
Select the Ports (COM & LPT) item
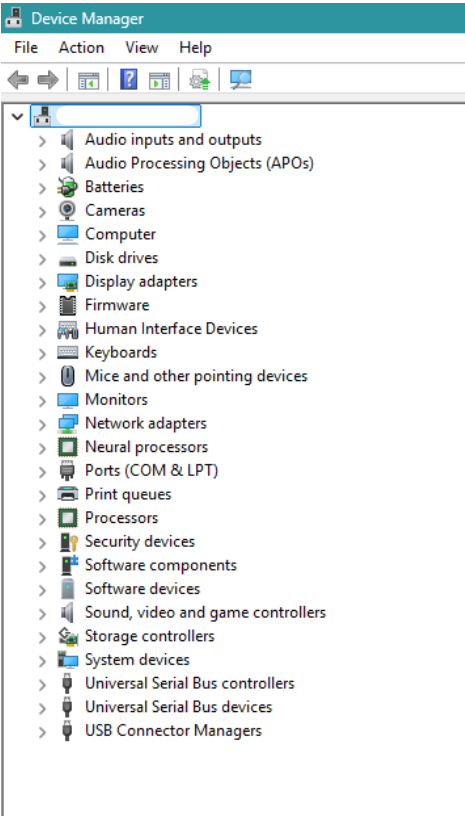(x=151, y=470)
